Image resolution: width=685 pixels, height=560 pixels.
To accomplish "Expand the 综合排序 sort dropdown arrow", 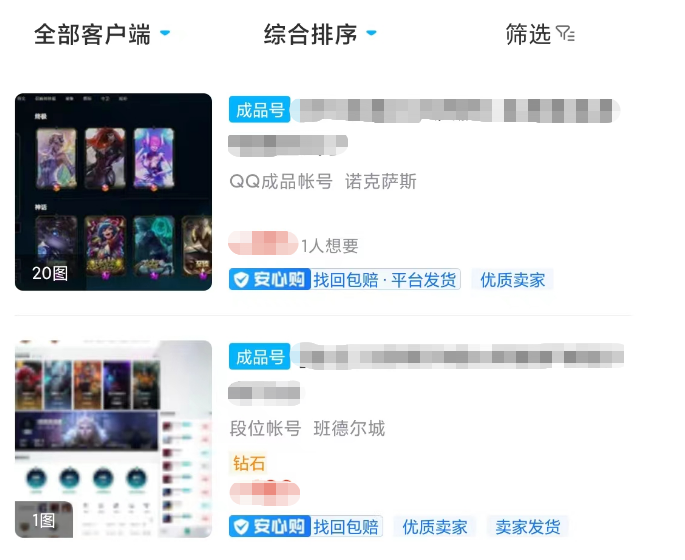I will point(371,33).
